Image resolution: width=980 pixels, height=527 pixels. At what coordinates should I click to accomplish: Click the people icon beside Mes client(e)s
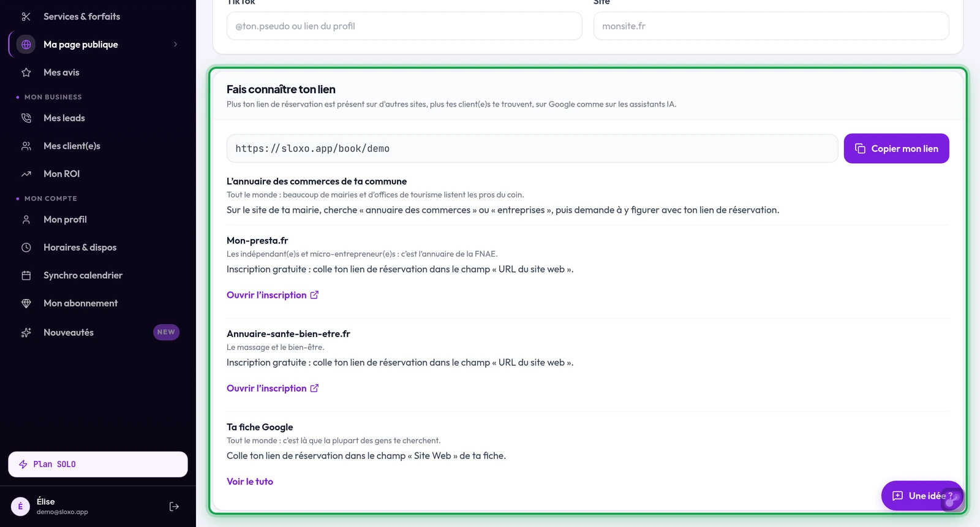[x=26, y=146]
